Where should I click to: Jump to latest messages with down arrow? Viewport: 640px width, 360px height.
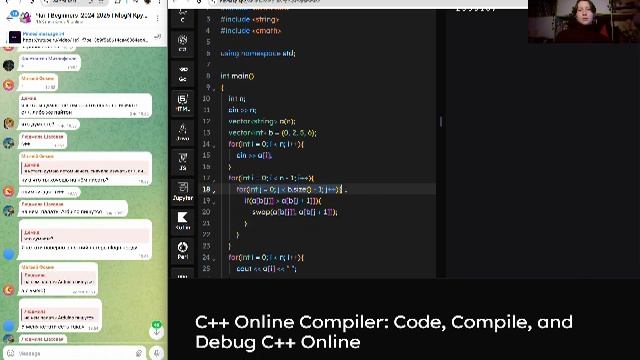[156, 331]
